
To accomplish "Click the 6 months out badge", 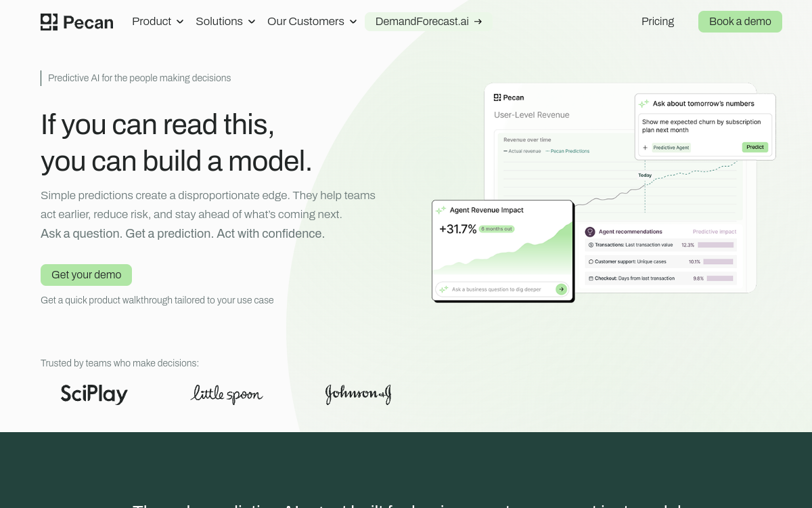I will [497, 229].
